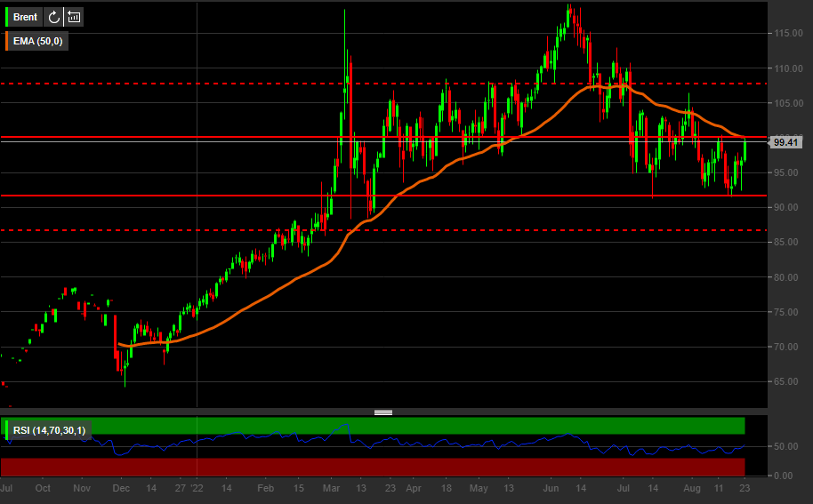Image resolution: width=813 pixels, height=504 pixels.
Task: Click the 90.00 price axis label
Action: 788,207
